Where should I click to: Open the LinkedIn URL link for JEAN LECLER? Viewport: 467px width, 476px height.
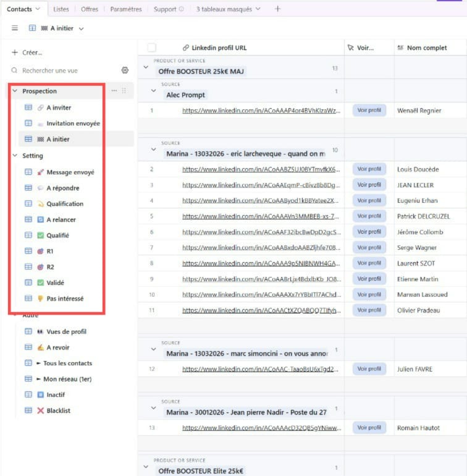[x=261, y=185]
